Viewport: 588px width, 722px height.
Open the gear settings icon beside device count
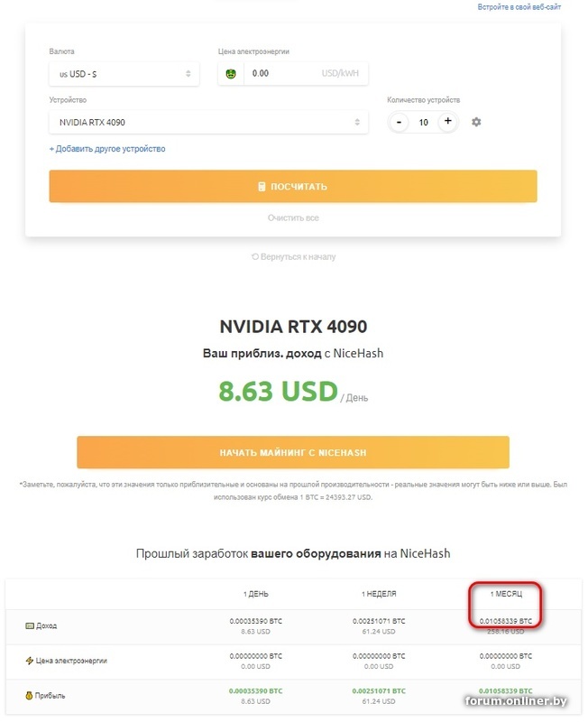(x=476, y=122)
